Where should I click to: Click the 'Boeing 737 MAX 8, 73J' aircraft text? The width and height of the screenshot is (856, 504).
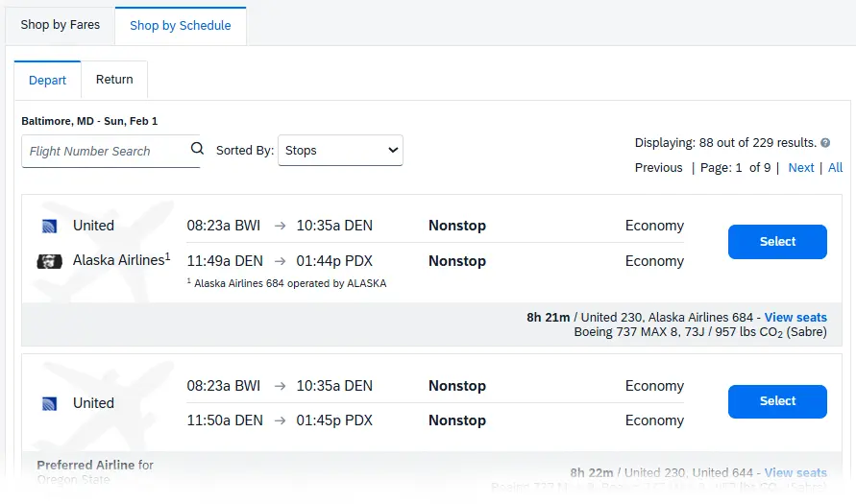pyautogui.click(x=639, y=332)
